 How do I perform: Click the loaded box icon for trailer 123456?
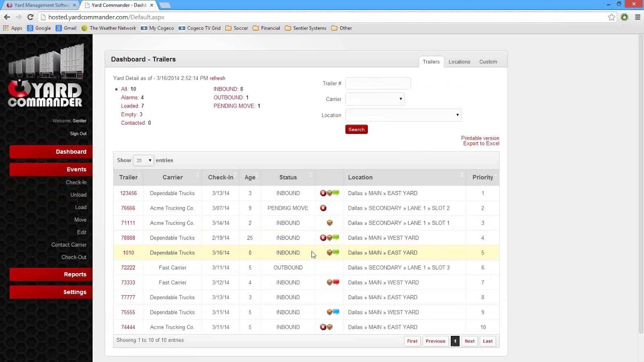coord(330,193)
